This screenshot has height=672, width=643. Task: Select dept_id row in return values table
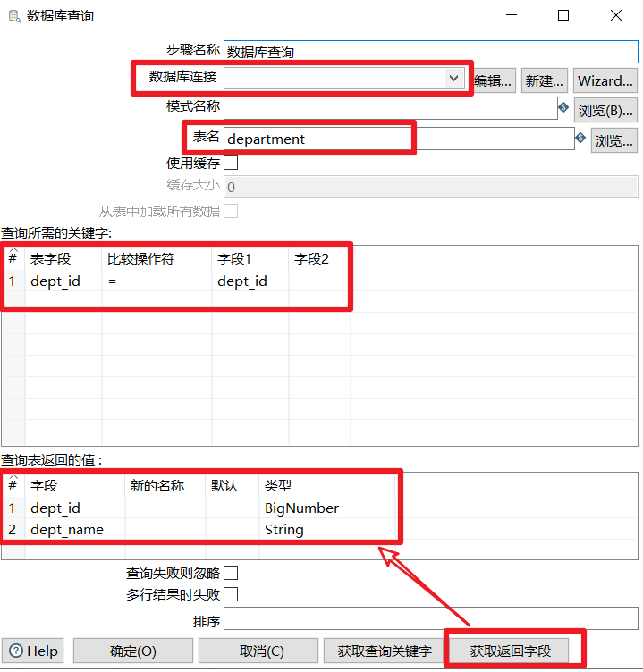point(75,508)
